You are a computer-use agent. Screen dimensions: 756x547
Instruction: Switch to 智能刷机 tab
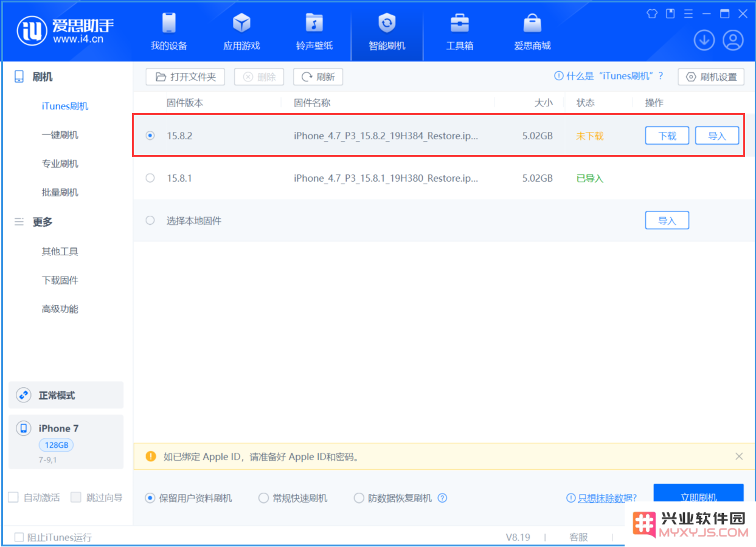coord(387,32)
